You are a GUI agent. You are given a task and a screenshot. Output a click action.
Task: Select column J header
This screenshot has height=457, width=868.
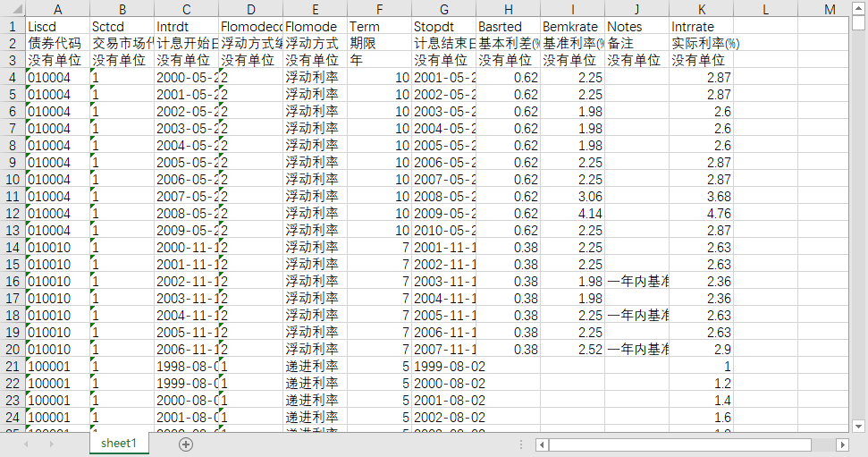[x=637, y=10]
